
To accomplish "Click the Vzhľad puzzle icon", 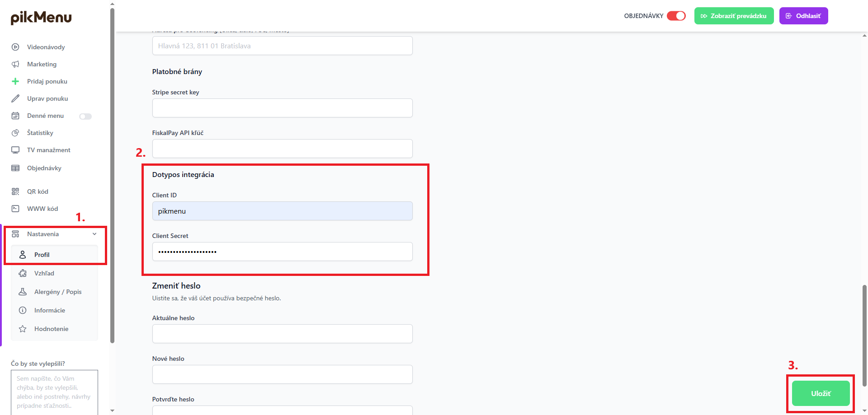I will pyautogui.click(x=23, y=273).
